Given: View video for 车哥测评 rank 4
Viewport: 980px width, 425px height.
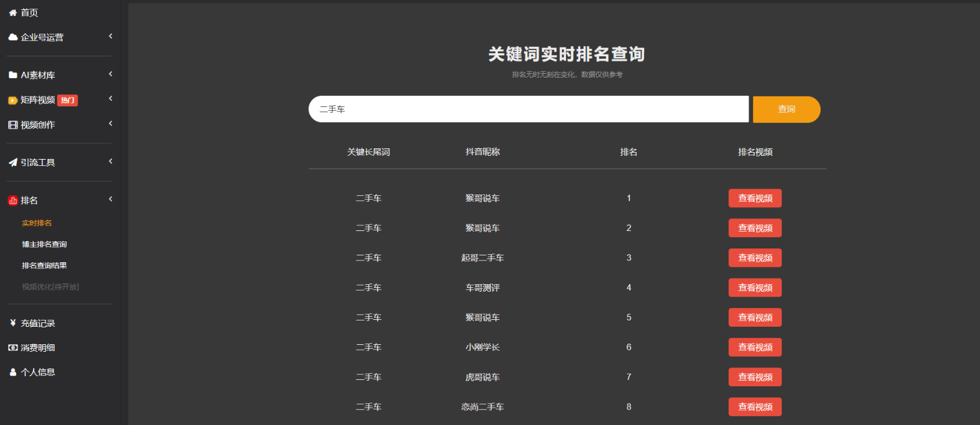Looking at the screenshot, I should [755, 288].
